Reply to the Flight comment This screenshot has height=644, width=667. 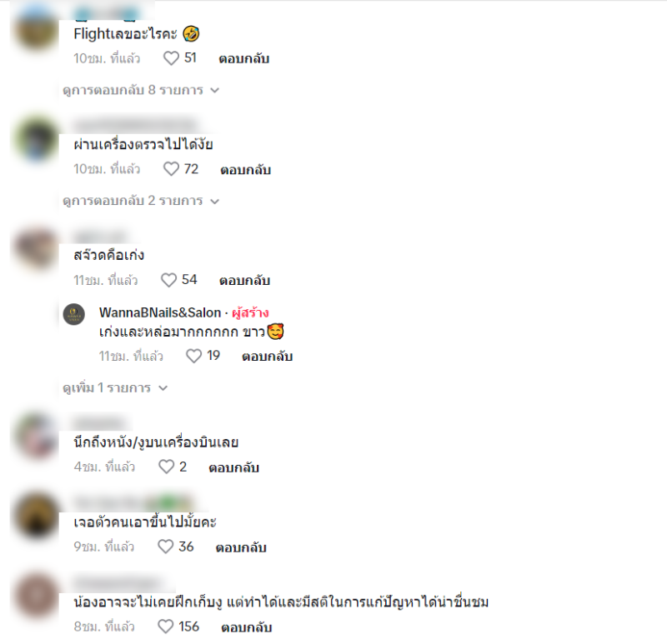[243, 58]
